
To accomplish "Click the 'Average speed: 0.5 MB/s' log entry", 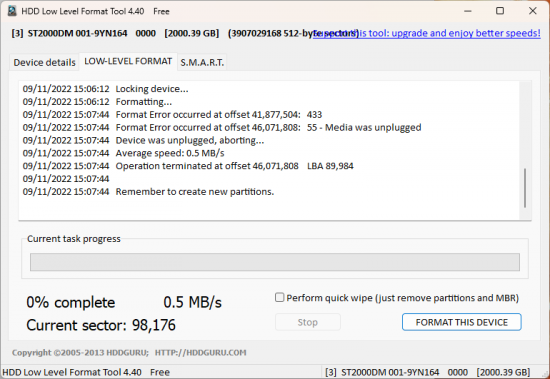I will click(x=123, y=153).
